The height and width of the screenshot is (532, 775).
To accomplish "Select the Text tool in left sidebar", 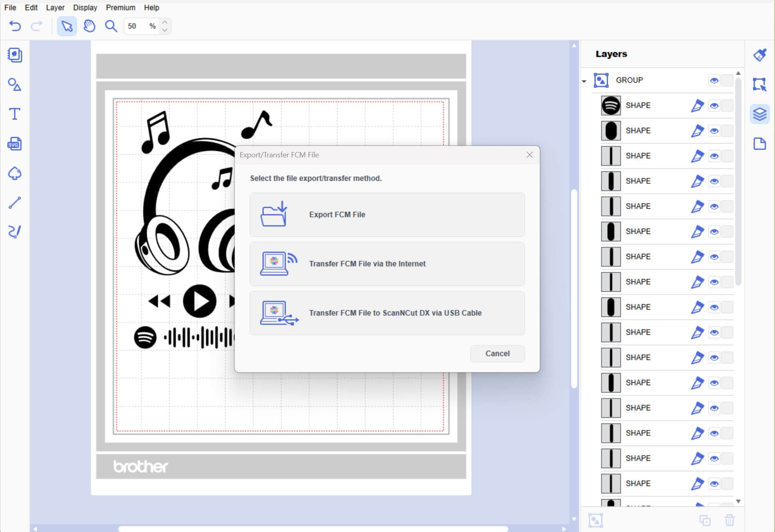I will tap(15, 114).
